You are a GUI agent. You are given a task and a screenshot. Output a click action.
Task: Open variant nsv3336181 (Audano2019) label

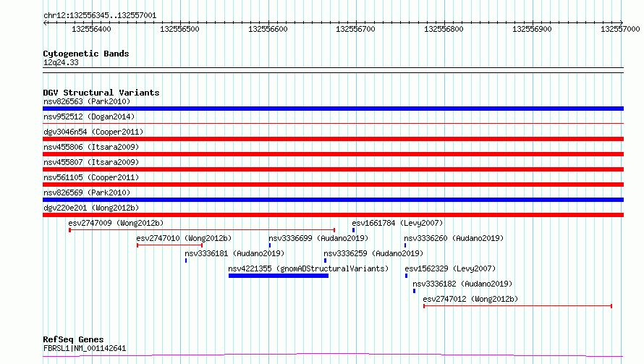[234, 253]
